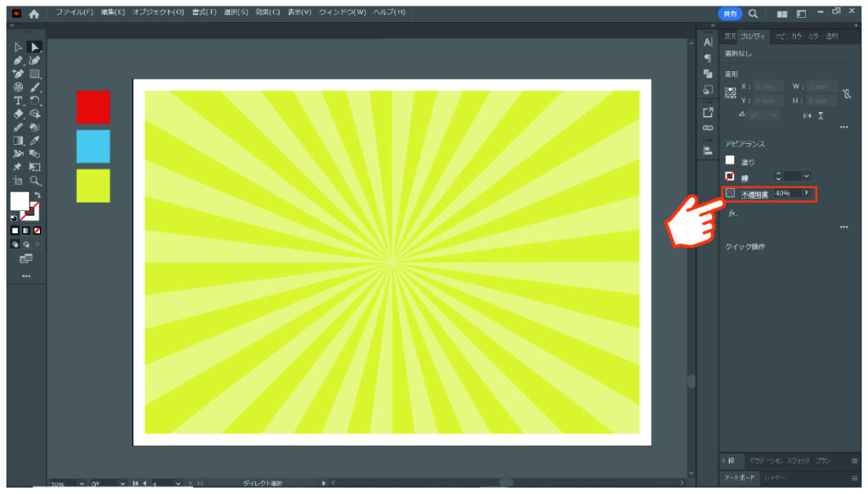Select the Gradient tool

click(x=18, y=141)
